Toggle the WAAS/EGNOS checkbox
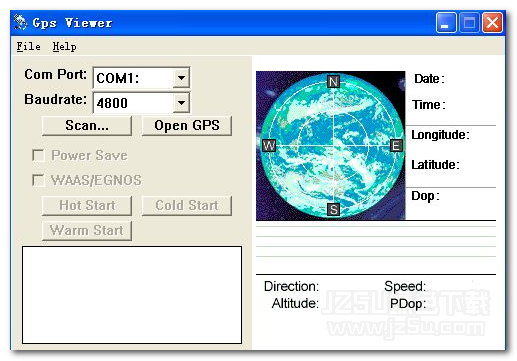This screenshot has height=361, width=517. 38,180
